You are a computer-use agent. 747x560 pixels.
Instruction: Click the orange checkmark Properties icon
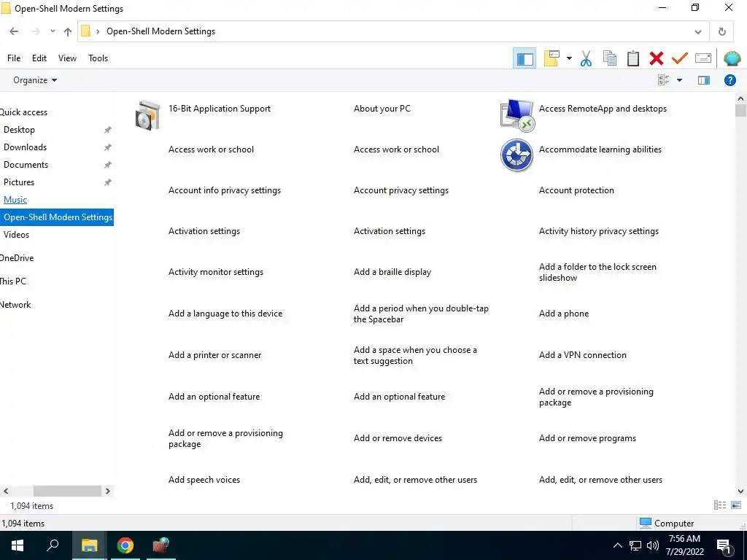point(679,58)
